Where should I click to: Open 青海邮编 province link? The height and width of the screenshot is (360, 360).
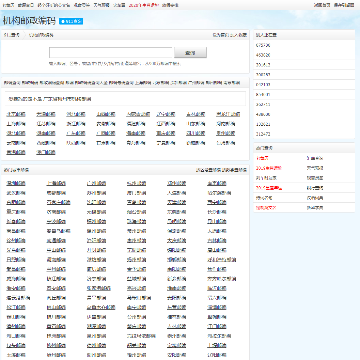point(136,143)
